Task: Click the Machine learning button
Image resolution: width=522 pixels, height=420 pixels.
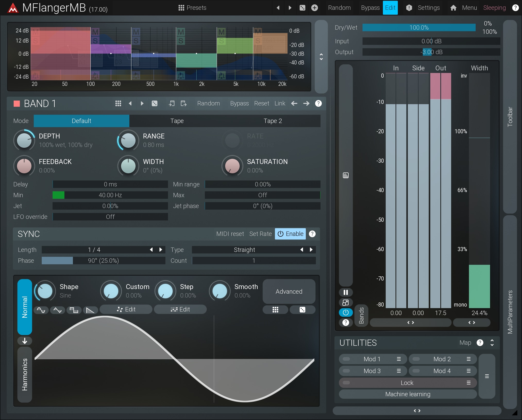Action: (408, 394)
